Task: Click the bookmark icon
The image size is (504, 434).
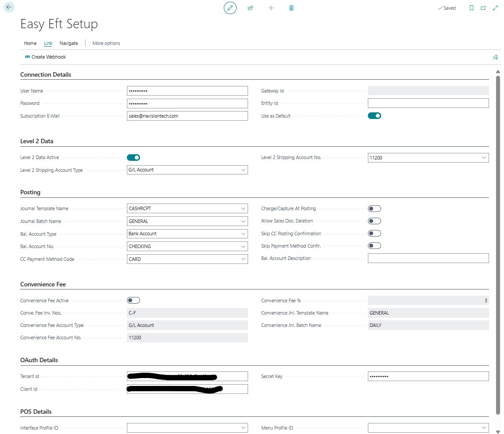Action: tap(471, 8)
